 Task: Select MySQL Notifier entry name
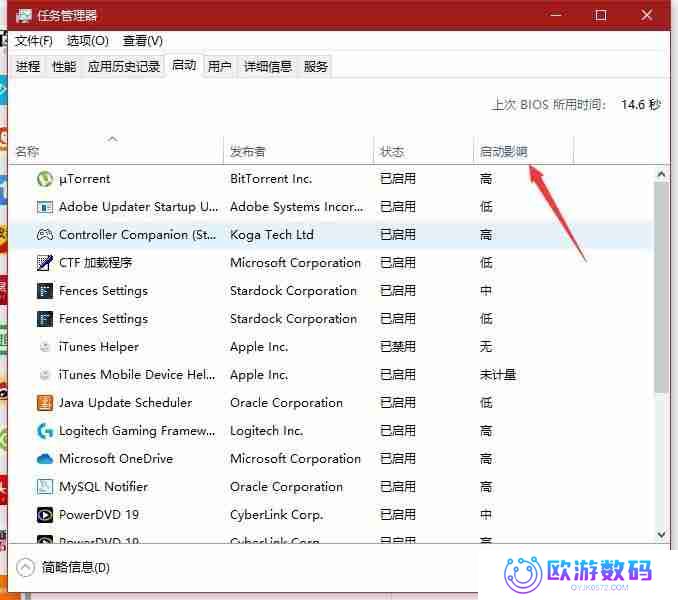103,487
